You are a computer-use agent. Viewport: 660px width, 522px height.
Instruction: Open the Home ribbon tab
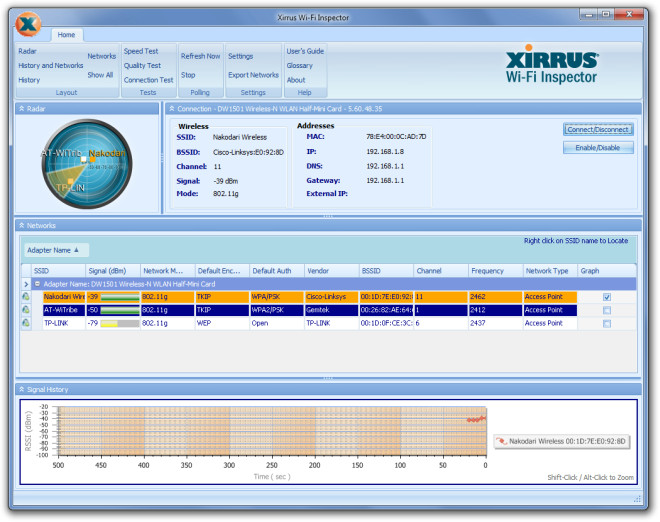[66, 35]
